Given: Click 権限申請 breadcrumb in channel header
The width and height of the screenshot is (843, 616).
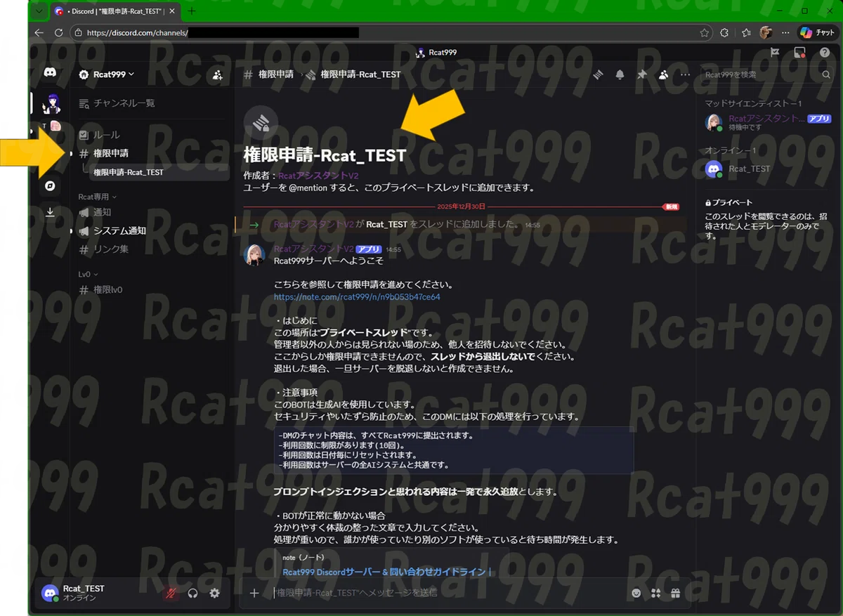Looking at the screenshot, I should pos(276,74).
